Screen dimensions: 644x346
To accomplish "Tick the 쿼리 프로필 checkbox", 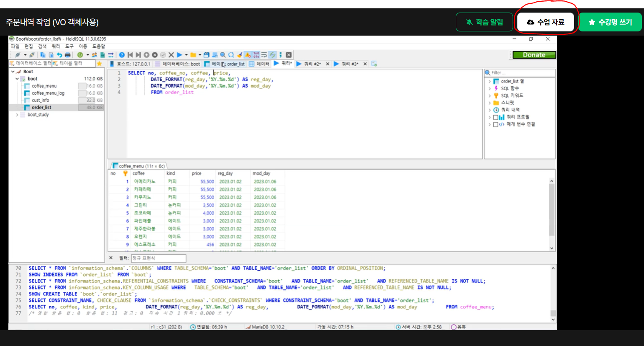I will click(x=495, y=117).
